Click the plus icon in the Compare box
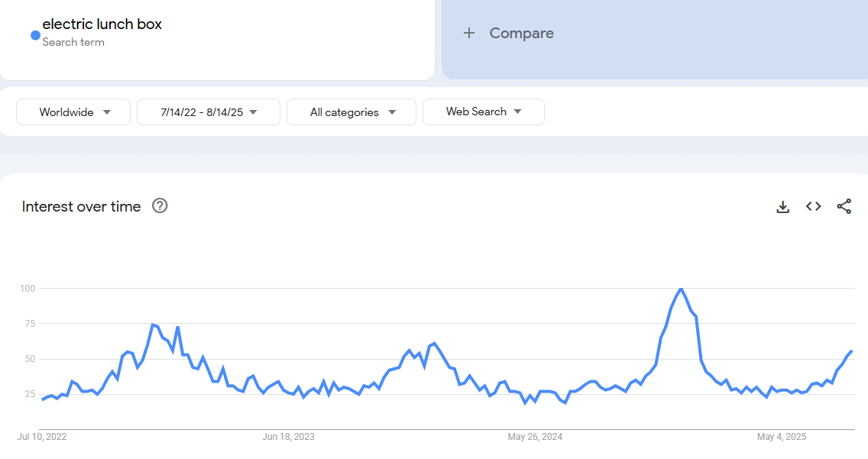This screenshot has height=459, width=868. [x=469, y=33]
